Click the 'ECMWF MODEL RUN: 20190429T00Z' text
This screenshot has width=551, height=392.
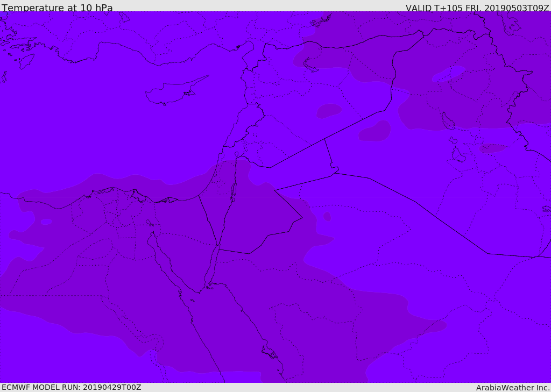click(72, 387)
